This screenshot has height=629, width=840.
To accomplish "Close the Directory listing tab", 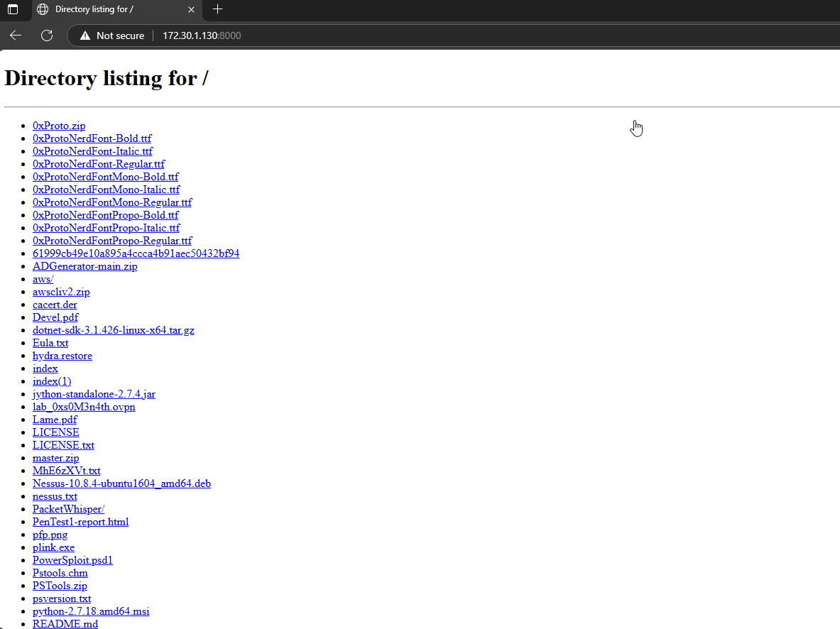I will [191, 9].
